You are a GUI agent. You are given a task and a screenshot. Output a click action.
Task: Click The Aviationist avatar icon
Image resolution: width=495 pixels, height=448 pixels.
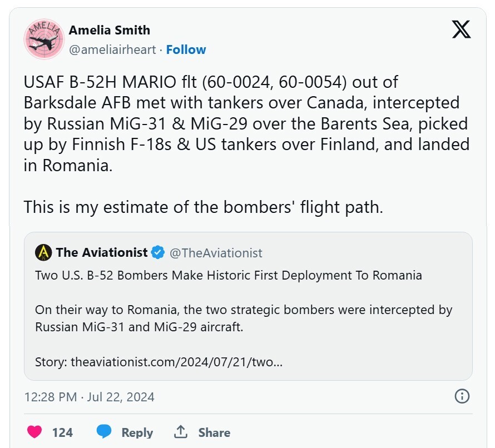[43, 253]
